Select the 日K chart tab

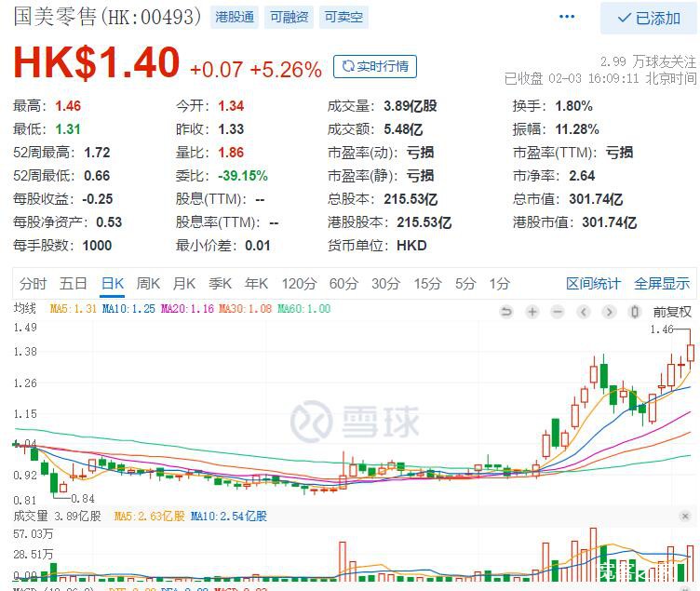click(113, 284)
